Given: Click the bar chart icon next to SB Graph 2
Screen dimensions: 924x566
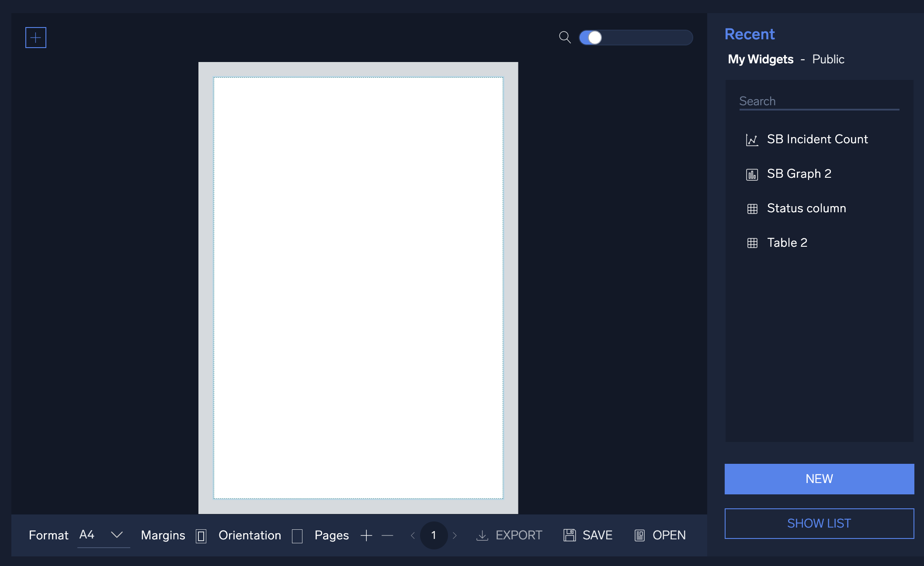Looking at the screenshot, I should [x=752, y=174].
